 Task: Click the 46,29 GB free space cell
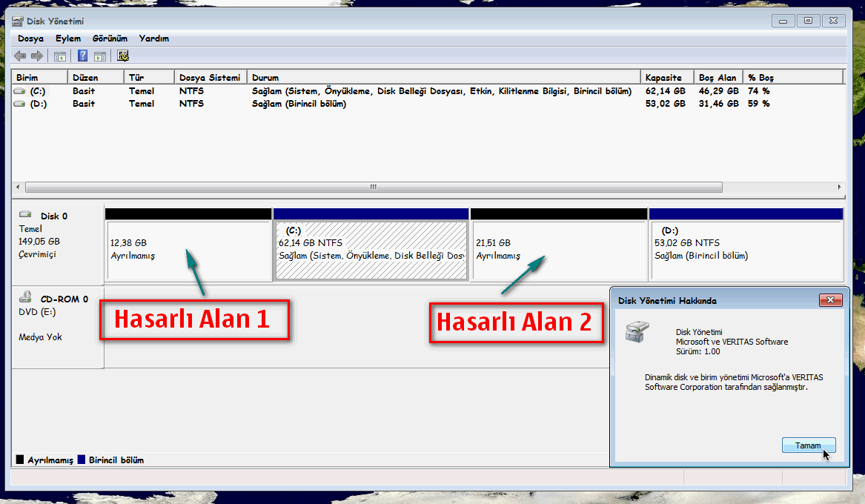click(x=718, y=91)
